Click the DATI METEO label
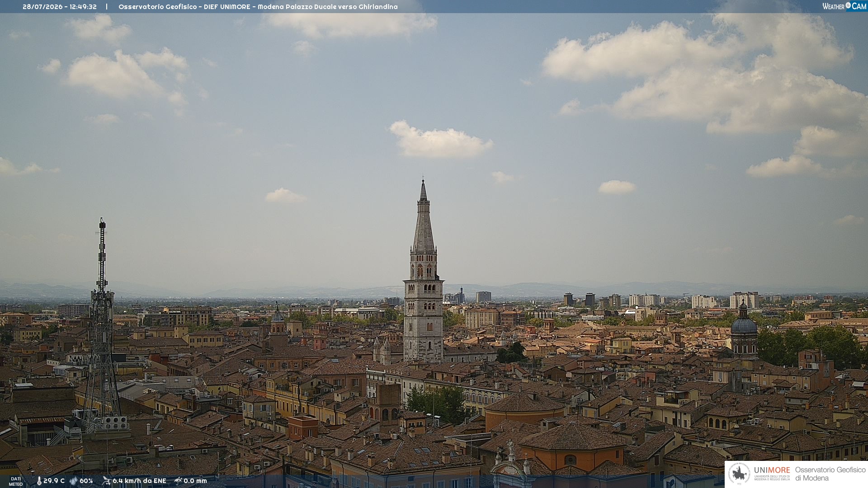 coord(16,482)
